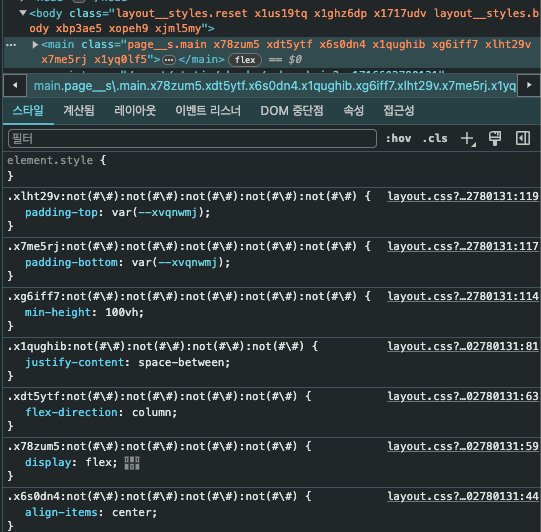Screen dimensions: 541x532
Task: Click the body tag name in DOM tree
Action: (x=49, y=13)
